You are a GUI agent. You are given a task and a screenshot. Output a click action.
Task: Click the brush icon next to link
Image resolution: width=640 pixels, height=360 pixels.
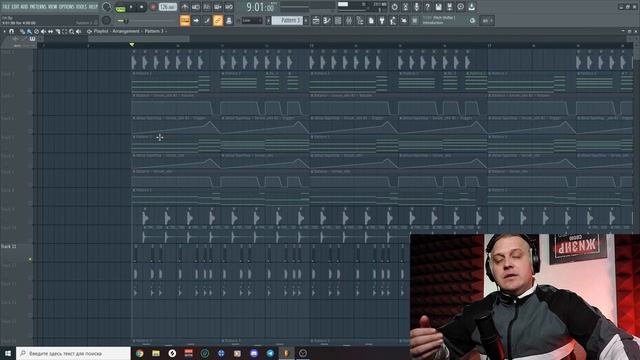(207, 20)
